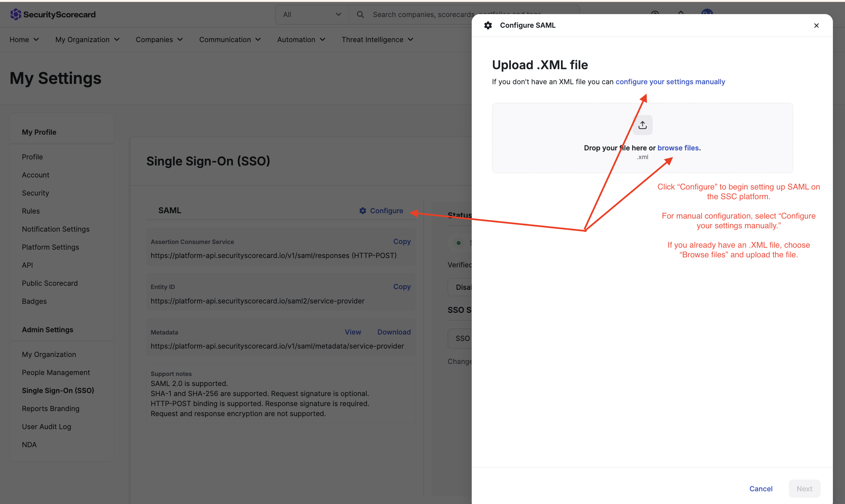Open Badges in sidebar
Screen dimensions: 845x504
34,301
